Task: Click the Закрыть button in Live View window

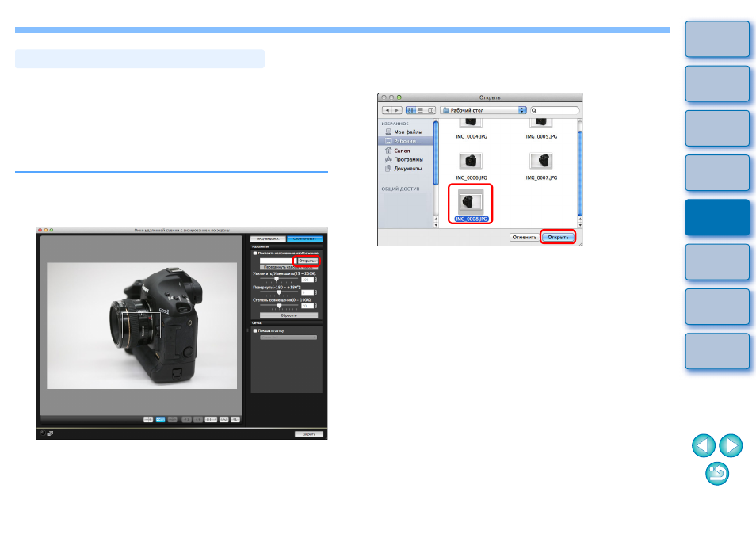Action: (309, 433)
